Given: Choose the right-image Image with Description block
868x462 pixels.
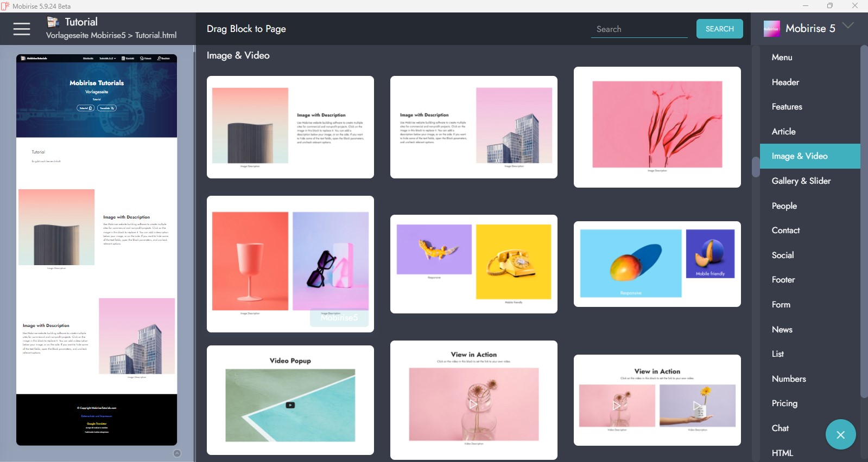Looking at the screenshot, I should 474,127.
